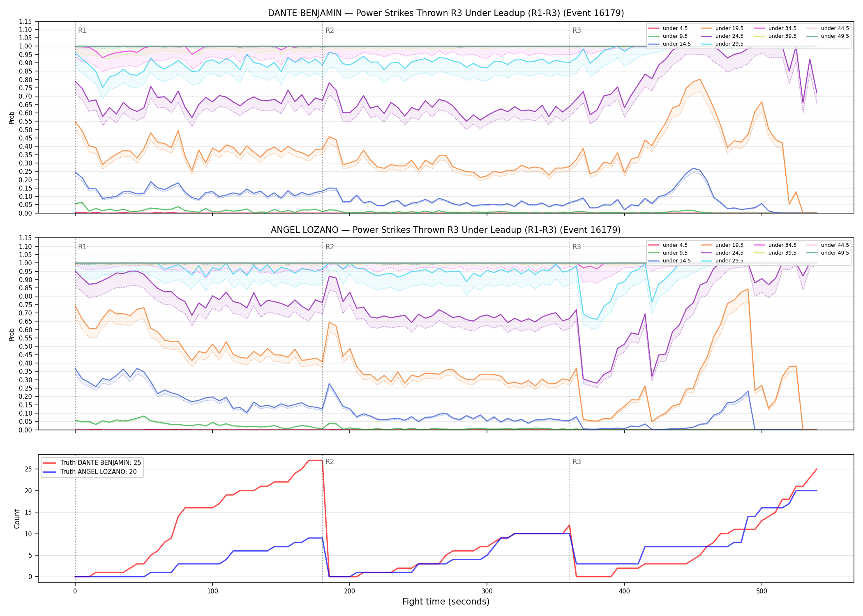This screenshot has height=616, width=863.
Task: Click 'under 34.5' label in Dante Benjamin legend
Action: (782, 28)
